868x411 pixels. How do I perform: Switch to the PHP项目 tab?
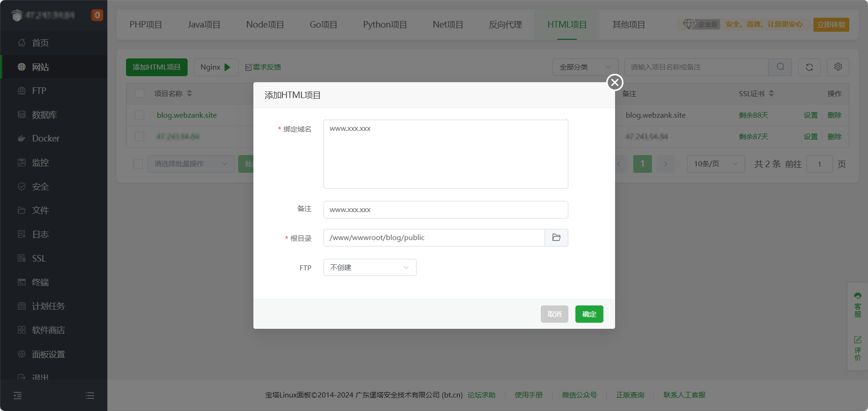pos(146,25)
